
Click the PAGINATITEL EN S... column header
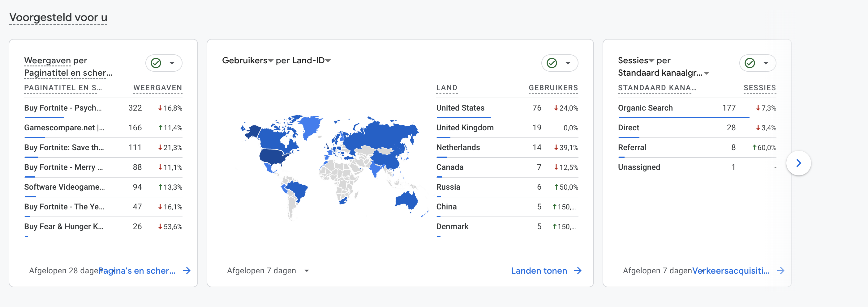pyautogui.click(x=63, y=88)
